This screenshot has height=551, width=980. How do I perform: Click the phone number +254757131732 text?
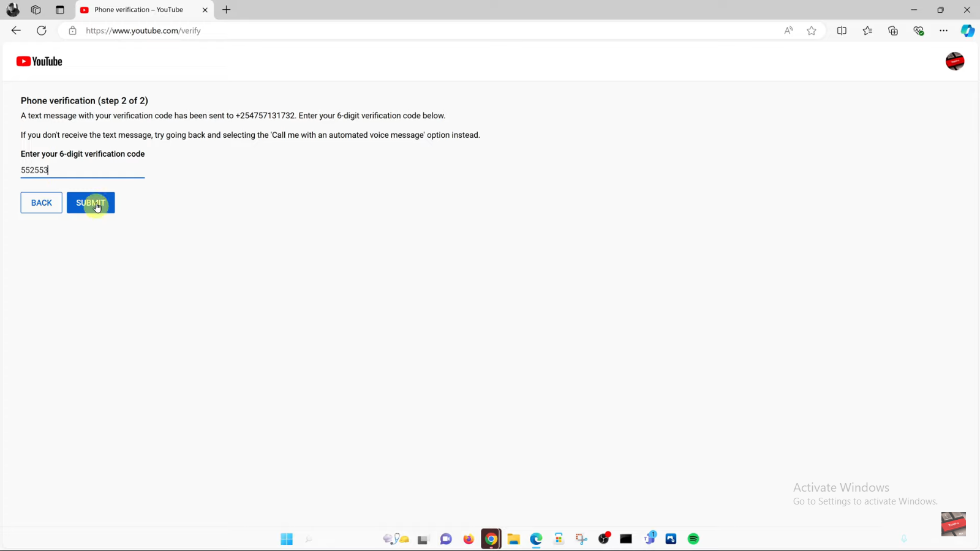(265, 116)
